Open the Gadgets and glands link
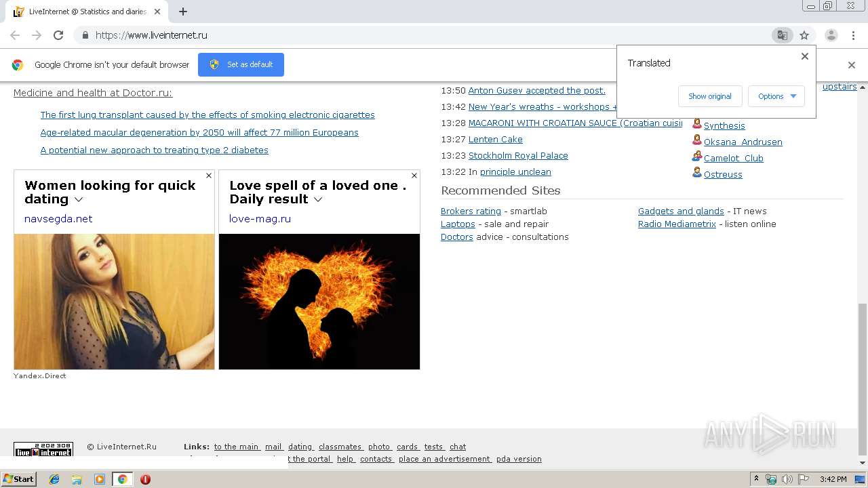This screenshot has height=488, width=868. 681,211
